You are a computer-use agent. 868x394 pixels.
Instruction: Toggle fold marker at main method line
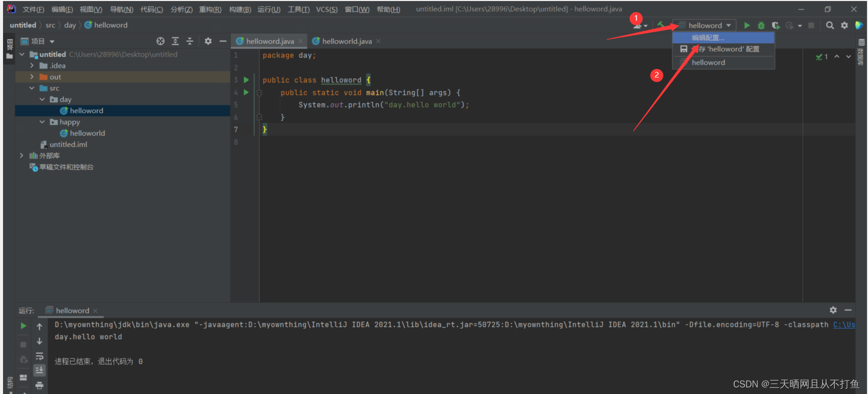259,93
